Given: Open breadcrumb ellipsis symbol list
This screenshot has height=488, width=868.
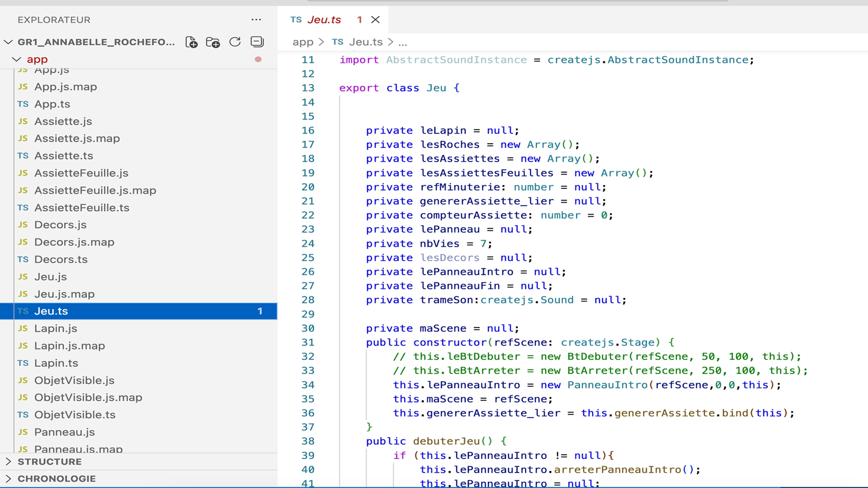Looking at the screenshot, I should [x=403, y=42].
